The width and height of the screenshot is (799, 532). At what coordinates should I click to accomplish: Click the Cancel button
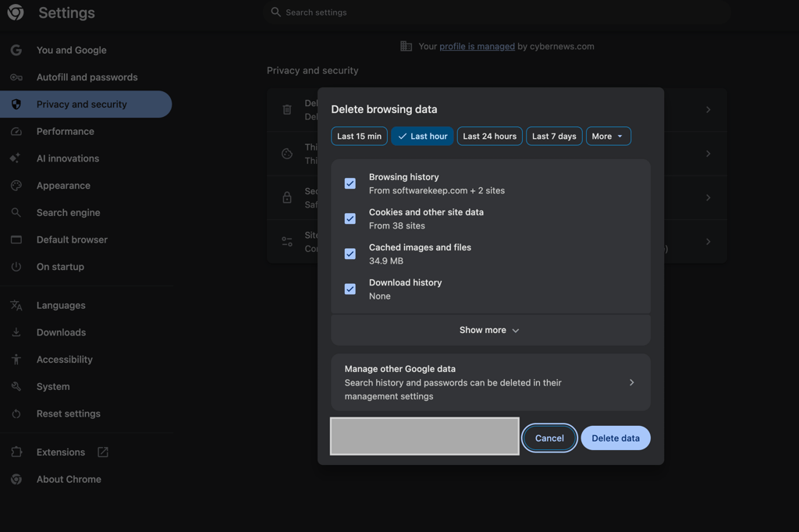click(x=549, y=438)
